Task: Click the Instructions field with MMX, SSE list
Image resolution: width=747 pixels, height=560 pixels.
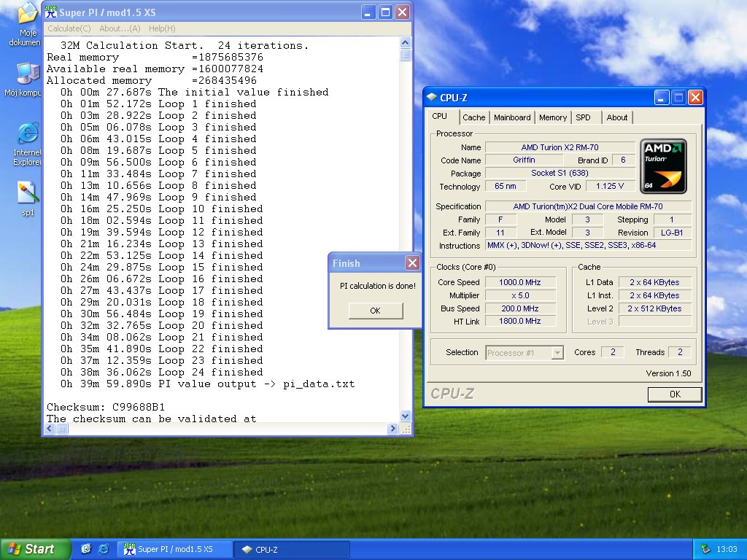Action: (x=589, y=245)
